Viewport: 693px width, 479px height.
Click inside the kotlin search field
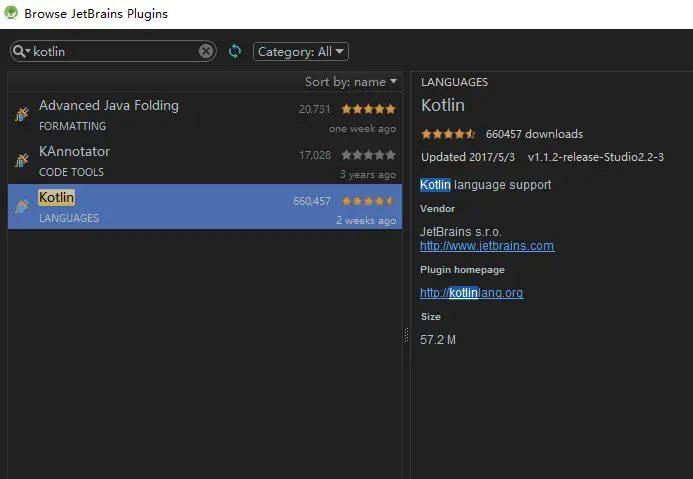pos(115,51)
